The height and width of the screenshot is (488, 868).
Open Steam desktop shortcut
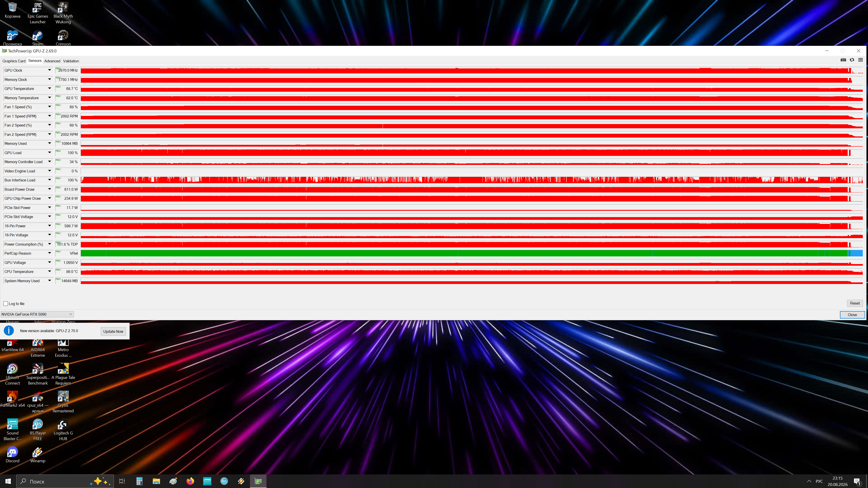[x=38, y=38]
